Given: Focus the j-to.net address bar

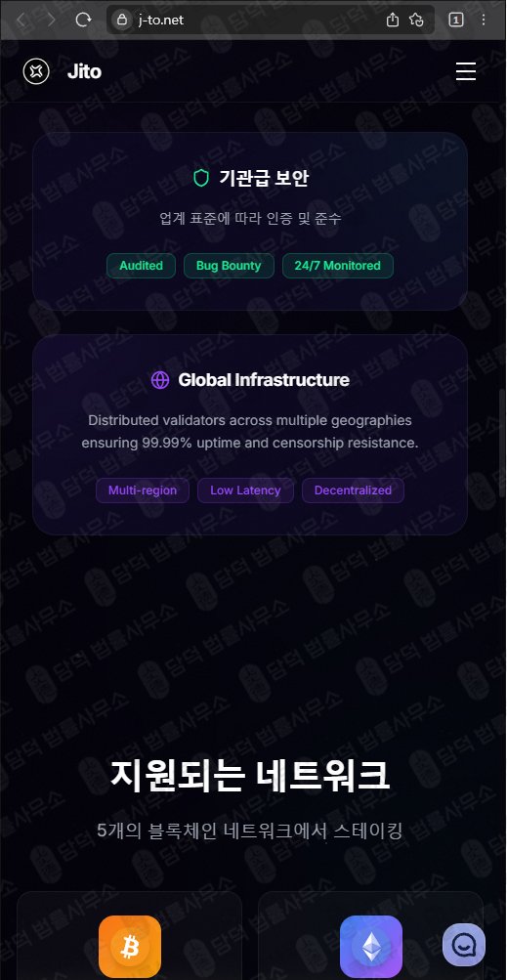Looking at the screenshot, I should coord(250,20).
